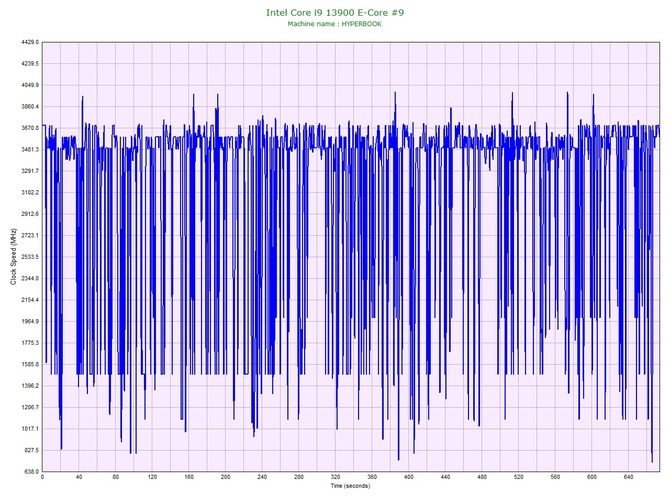
Task: Click the 640 second mark on the time axis
Action: (629, 478)
